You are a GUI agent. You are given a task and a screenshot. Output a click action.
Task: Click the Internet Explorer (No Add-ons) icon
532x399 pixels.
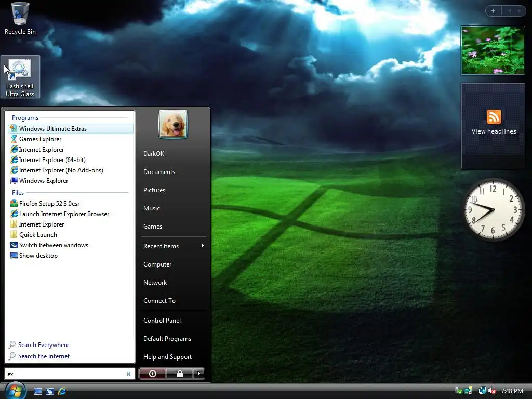[14, 170]
